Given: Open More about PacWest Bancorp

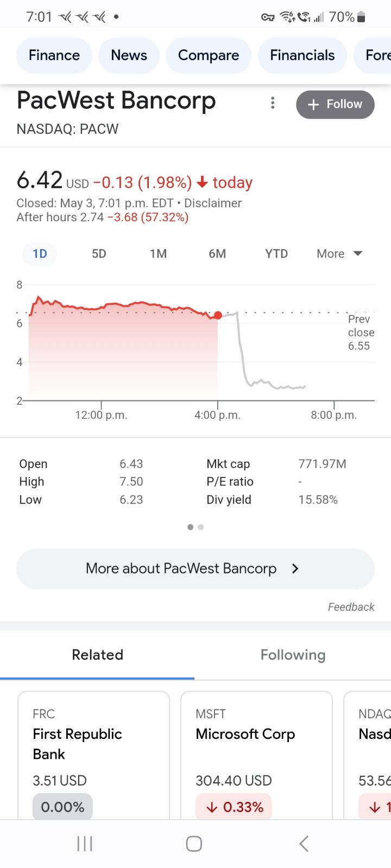Looking at the screenshot, I should (195, 569).
